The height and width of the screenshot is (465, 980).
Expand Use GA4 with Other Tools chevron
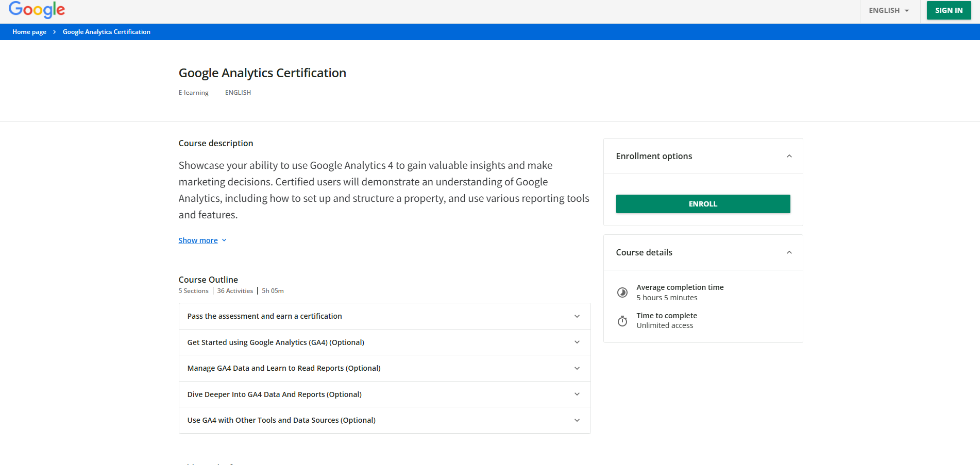click(577, 420)
